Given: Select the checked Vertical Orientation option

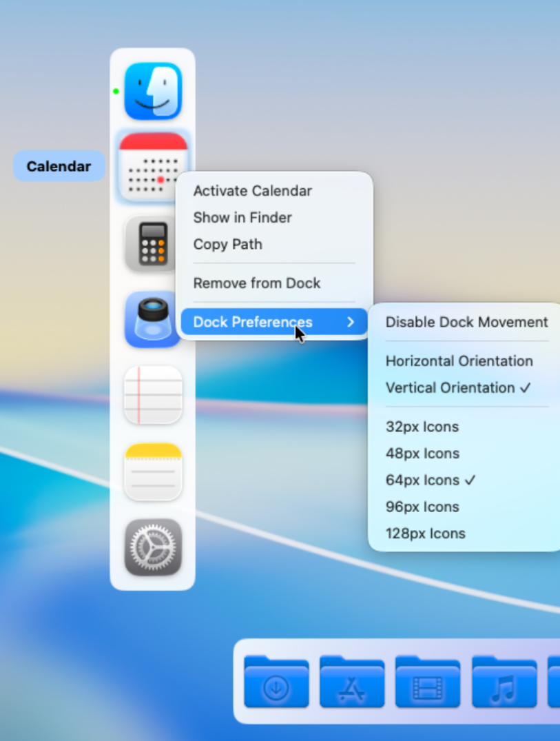Looking at the screenshot, I should [x=466, y=387].
